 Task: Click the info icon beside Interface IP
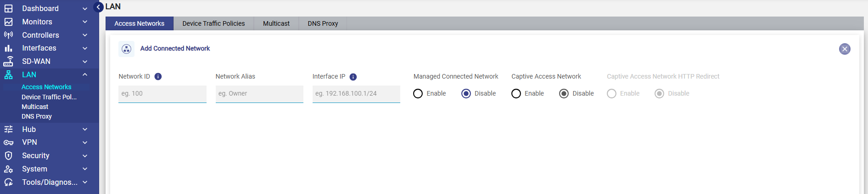pos(353,77)
